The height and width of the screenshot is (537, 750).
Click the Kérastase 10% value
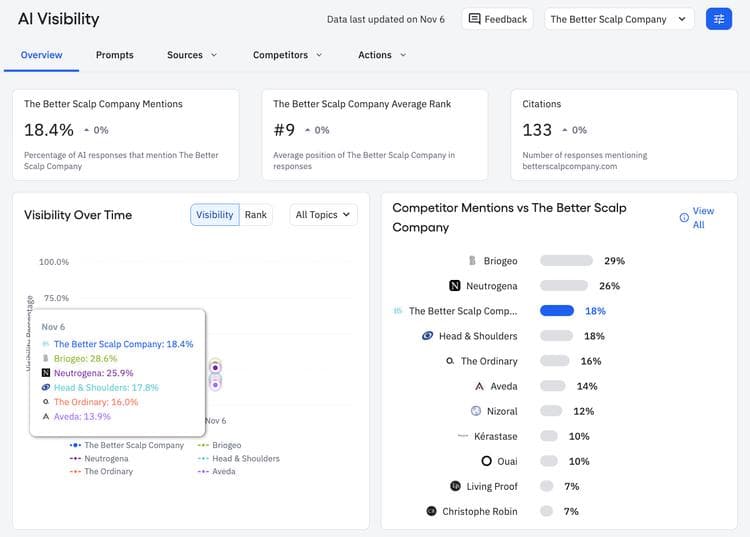pos(579,436)
